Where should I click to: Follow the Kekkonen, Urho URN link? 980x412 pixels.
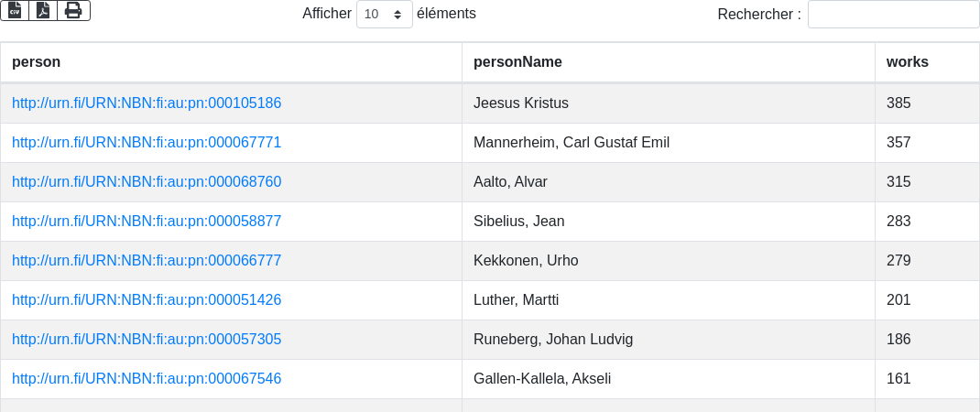(x=147, y=261)
